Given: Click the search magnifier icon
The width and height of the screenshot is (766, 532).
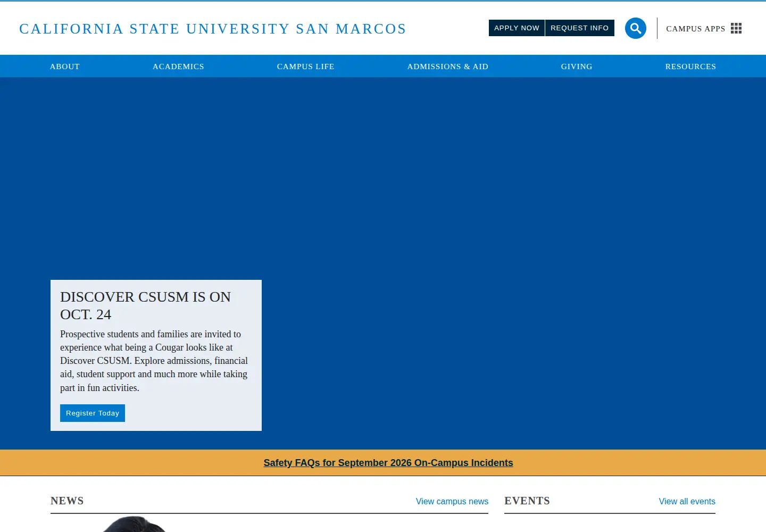Looking at the screenshot, I should click(x=635, y=28).
